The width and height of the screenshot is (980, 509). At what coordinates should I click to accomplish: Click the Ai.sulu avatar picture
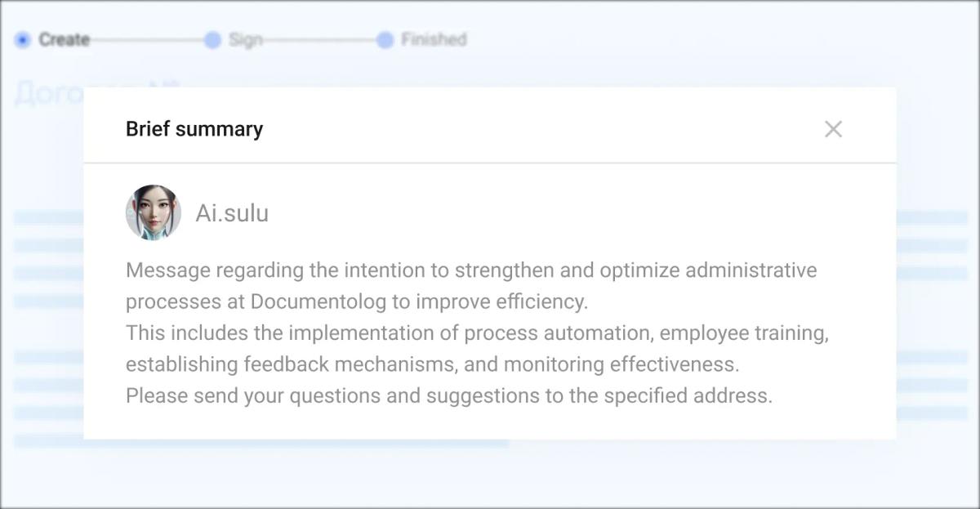154,212
